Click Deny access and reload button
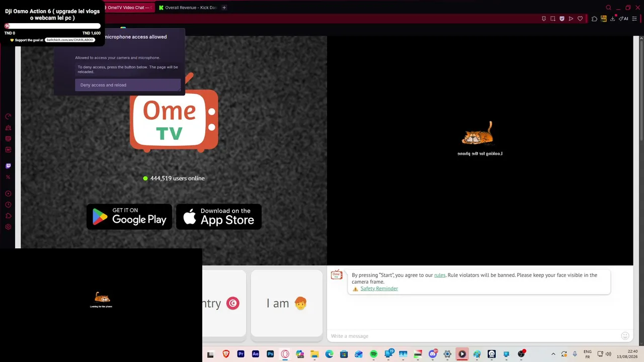This screenshot has width=644, height=362. [x=128, y=85]
